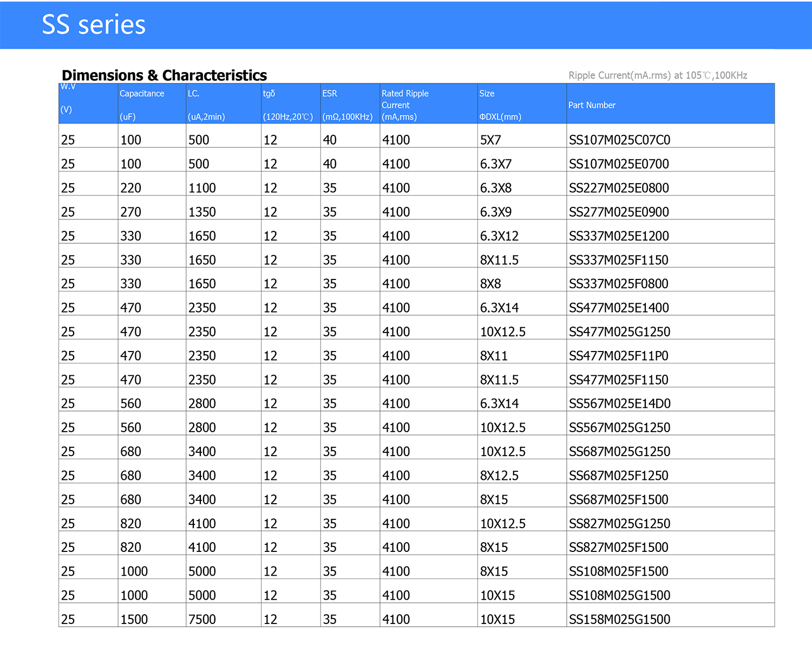Select part number SS567M025G1250
Screen dimensions: 812x657
[619, 427]
